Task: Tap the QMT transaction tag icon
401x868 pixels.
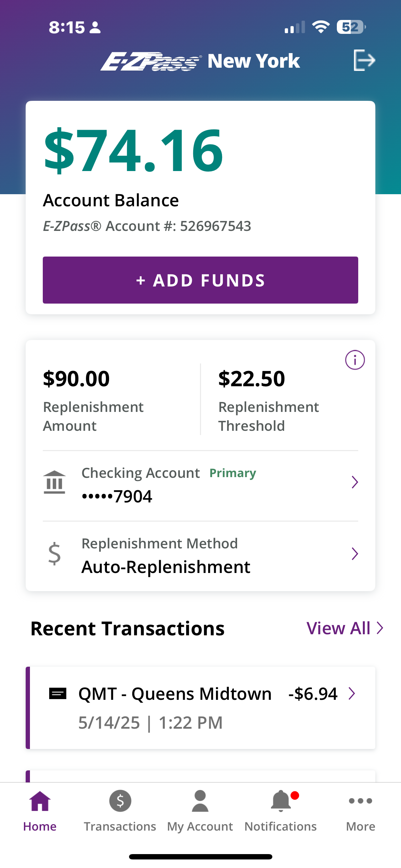Action: pyautogui.click(x=58, y=693)
